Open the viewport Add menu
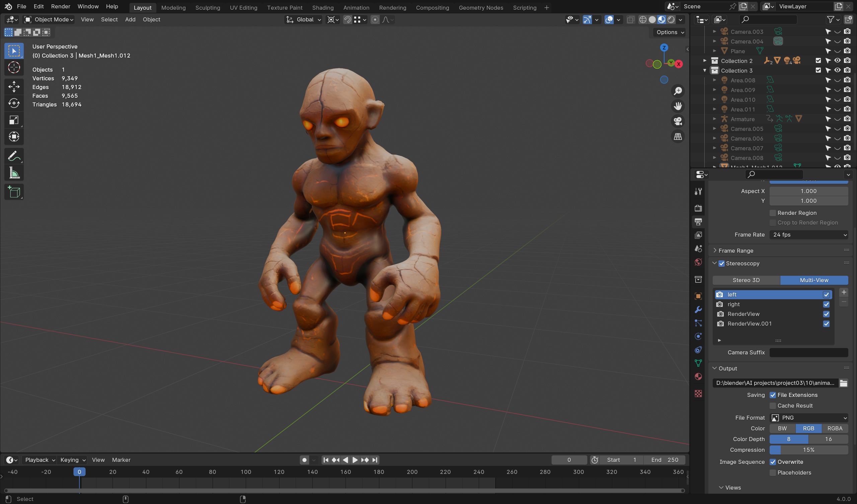Image resolution: width=857 pixels, height=504 pixels. tap(130, 20)
